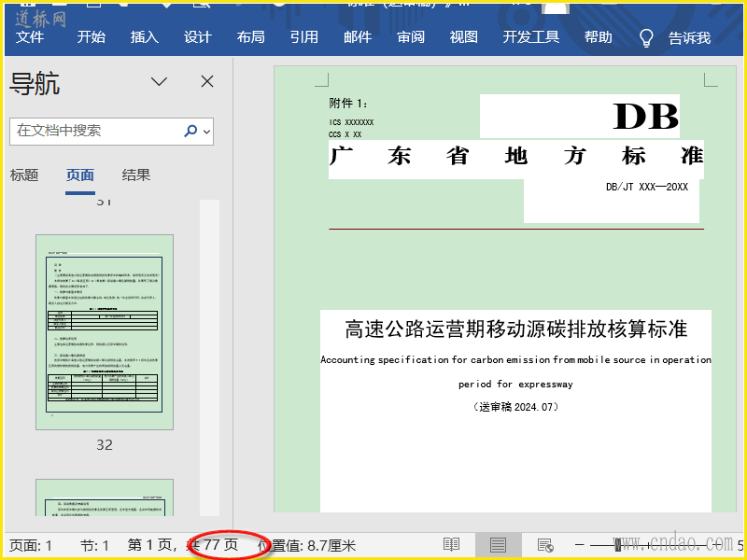Switch to the 开始 ribbon tab
The height and width of the screenshot is (560, 747).
tap(91, 36)
